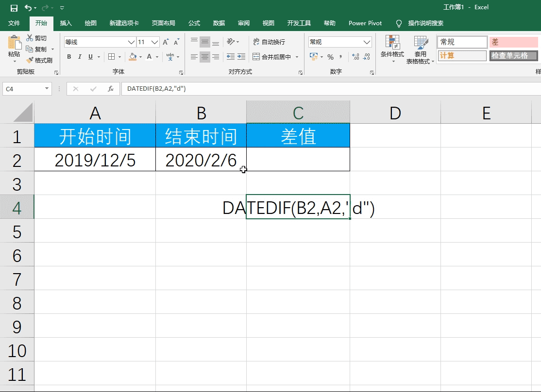
Task: Open the number format dropdown 常规
Action: click(x=367, y=42)
